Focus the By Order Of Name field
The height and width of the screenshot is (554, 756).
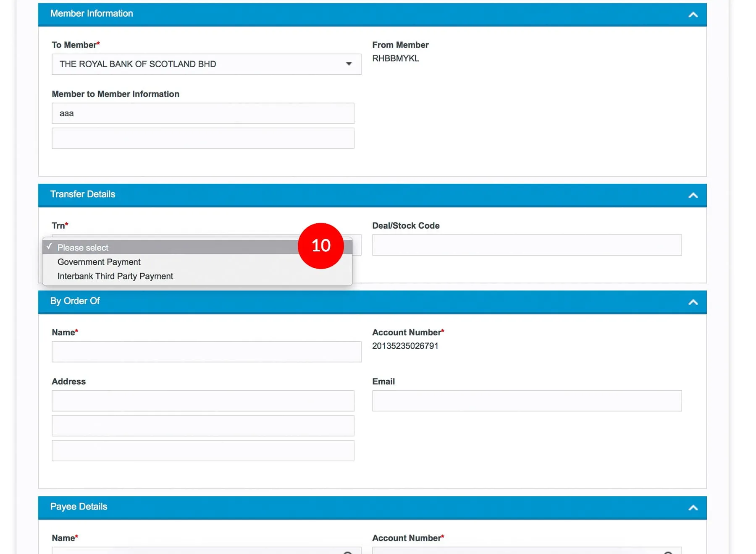206,352
